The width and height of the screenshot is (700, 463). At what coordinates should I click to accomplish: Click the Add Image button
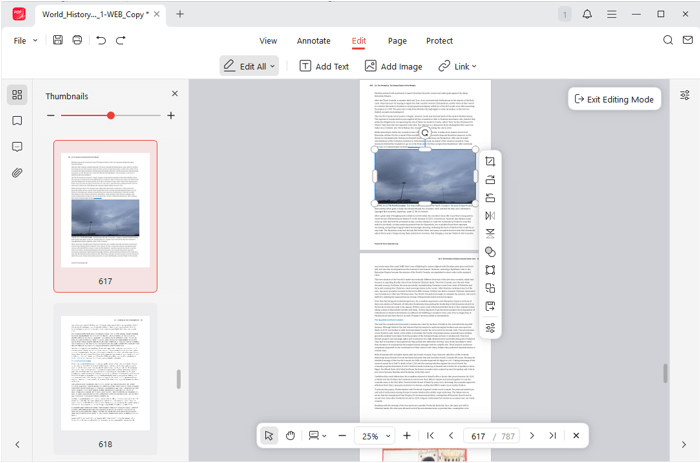click(x=394, y=67)
